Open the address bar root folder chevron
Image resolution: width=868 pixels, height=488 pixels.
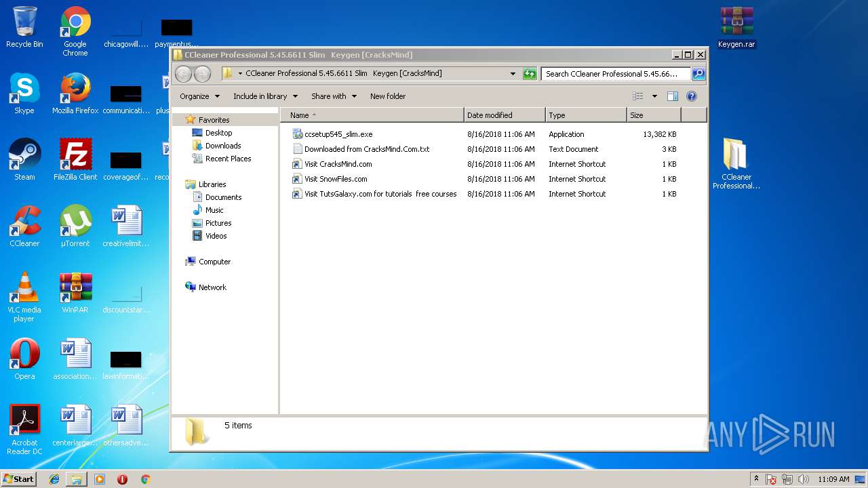[240, 73]
